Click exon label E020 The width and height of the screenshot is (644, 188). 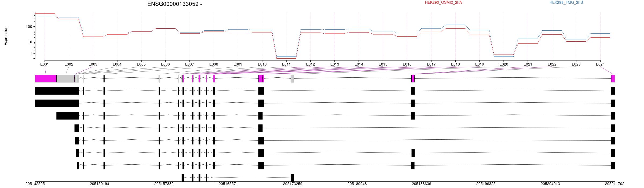point(504,64)
